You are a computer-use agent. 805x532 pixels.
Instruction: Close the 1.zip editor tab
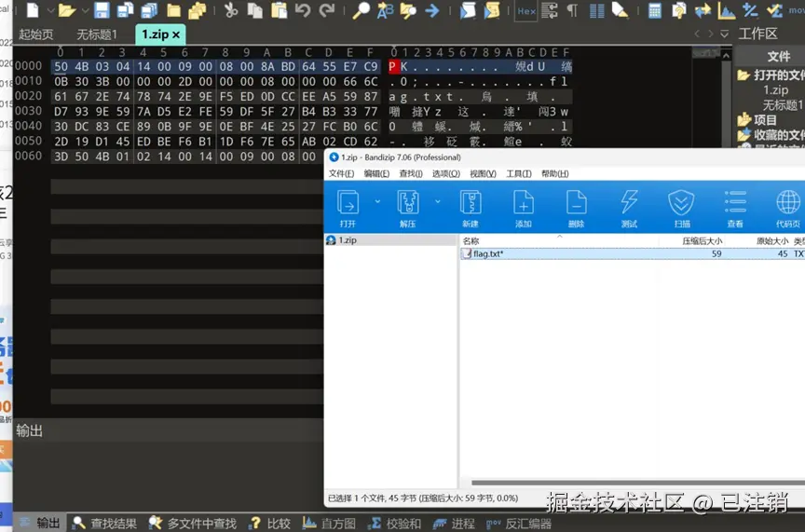[176, 34]
